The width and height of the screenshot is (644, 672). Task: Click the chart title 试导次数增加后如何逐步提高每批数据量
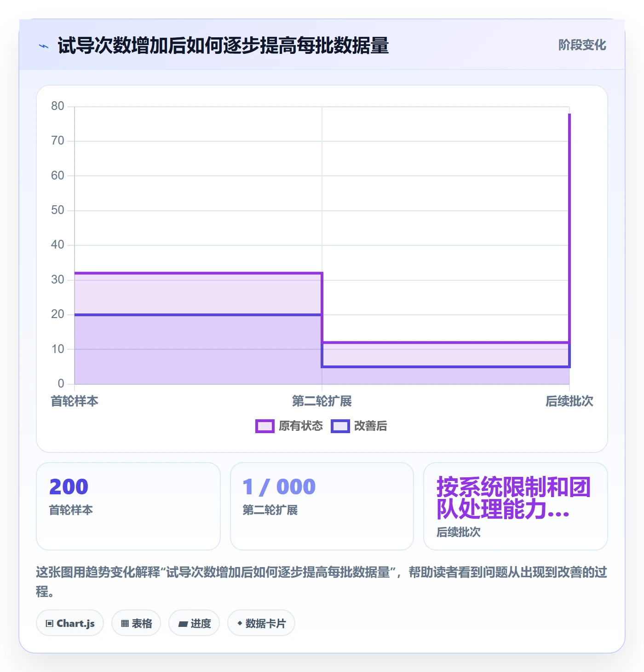click(223, 46)
